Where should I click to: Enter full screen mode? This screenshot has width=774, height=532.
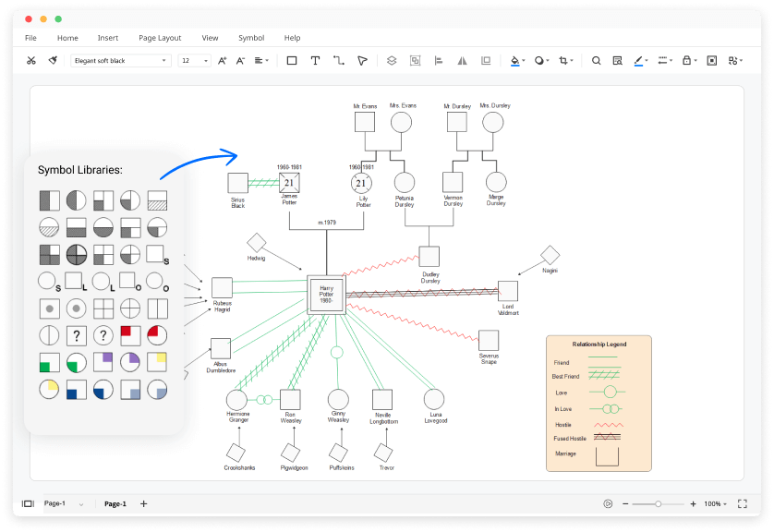tap(743, 504)
